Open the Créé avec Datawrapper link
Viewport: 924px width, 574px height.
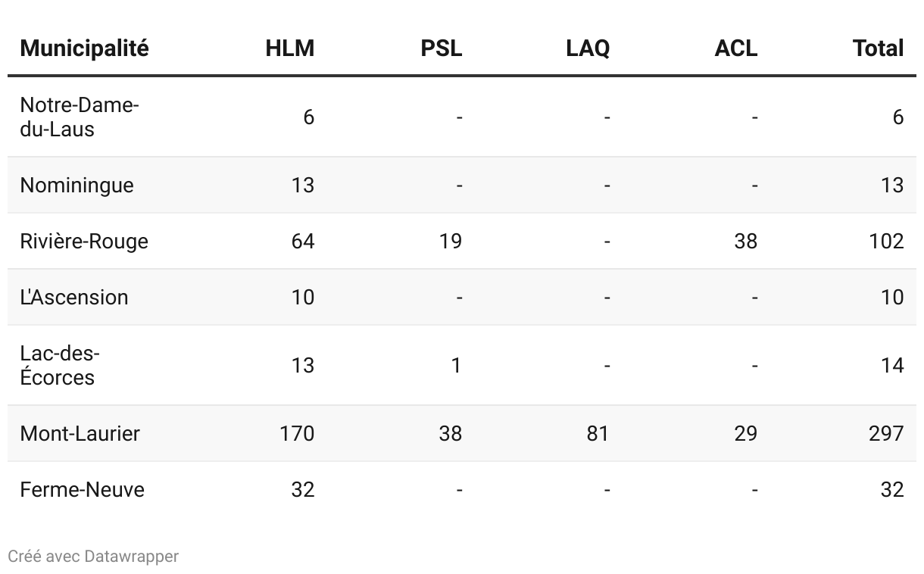[93, 556]
